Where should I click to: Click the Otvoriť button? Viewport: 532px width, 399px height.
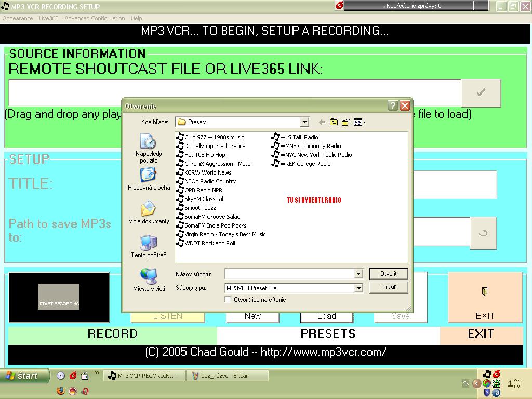[x=388, y=274]
